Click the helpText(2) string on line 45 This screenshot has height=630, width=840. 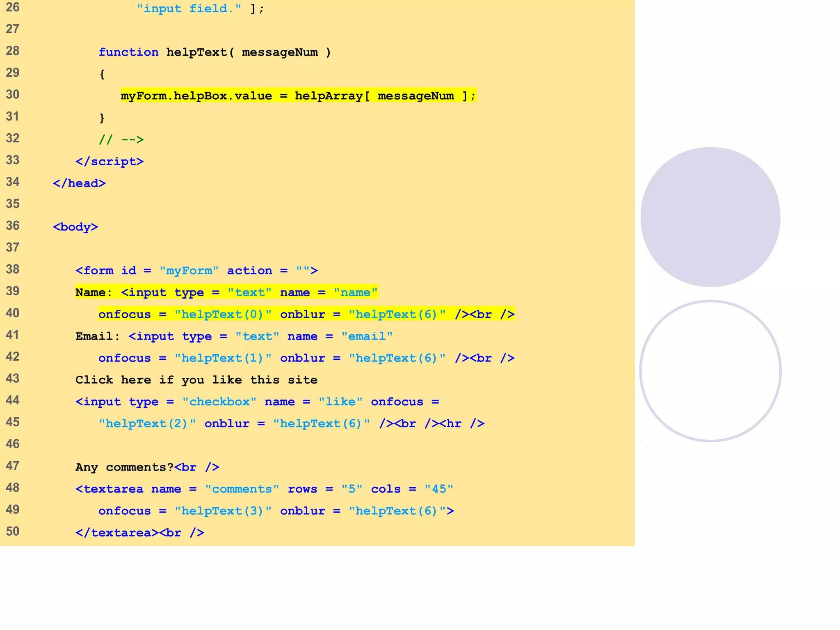point(147,424)
